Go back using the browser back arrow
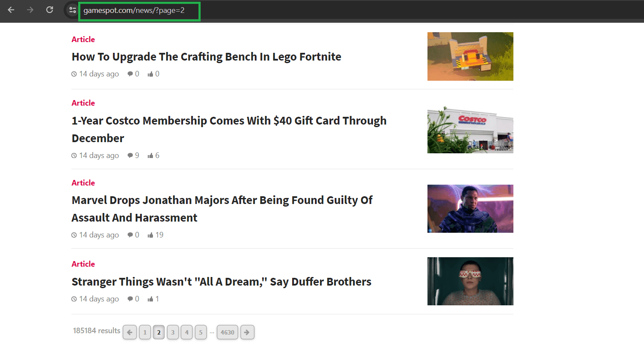Image resolution: width=644 pixels, height=359 pixels. [11, 10]
